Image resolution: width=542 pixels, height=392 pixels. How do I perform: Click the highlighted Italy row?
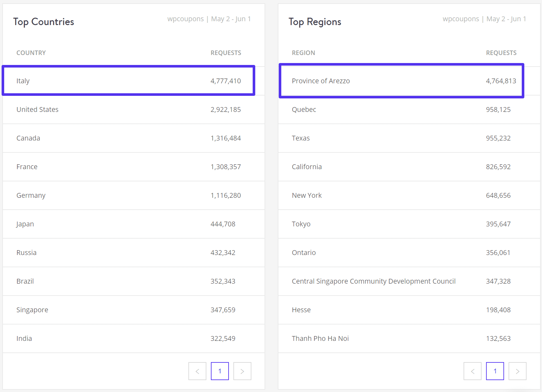[x=128, y=81]
